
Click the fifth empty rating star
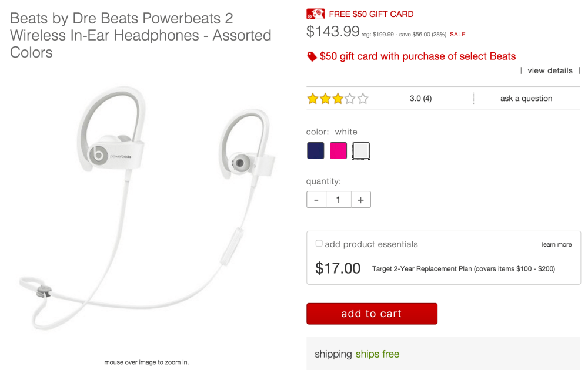[x=363, y=99]
